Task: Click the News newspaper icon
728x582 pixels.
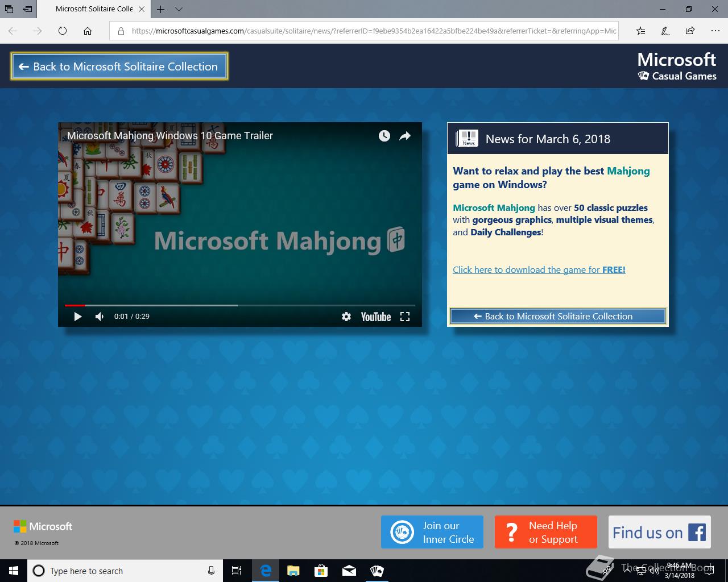Action: (x=466, y=138)
